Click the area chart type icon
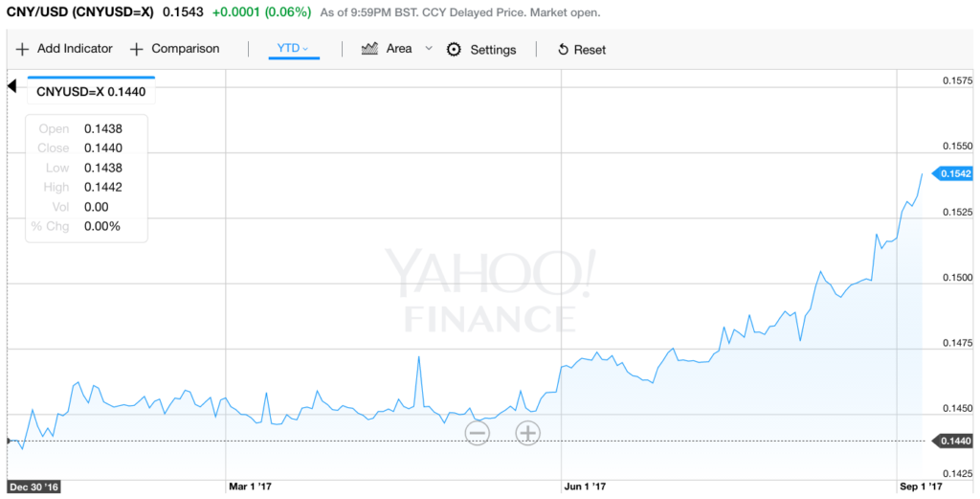The image size is (980, 499). click(370, 49)
